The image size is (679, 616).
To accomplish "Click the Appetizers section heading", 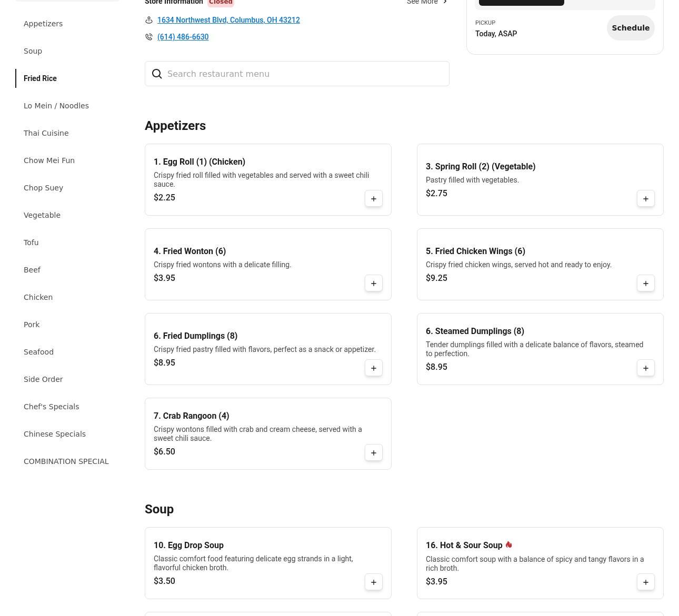I will pos(175,126).
